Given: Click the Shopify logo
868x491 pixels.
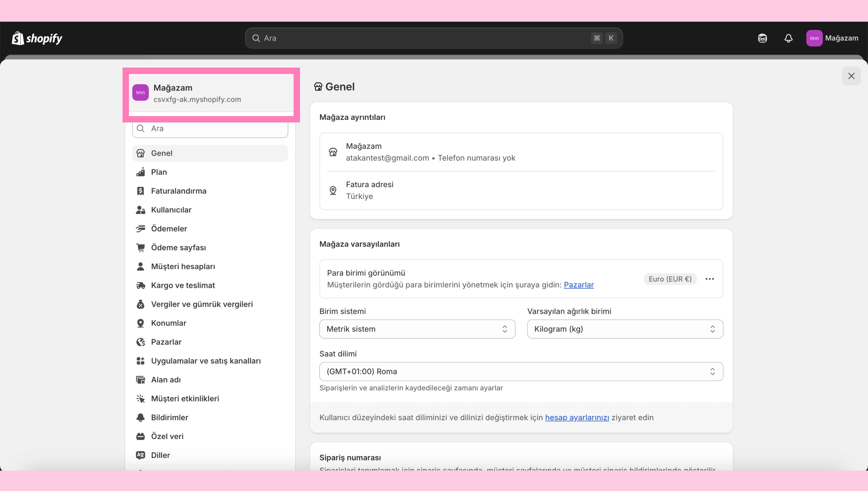Looking at the screenshot, I should [x=37, y=38].
